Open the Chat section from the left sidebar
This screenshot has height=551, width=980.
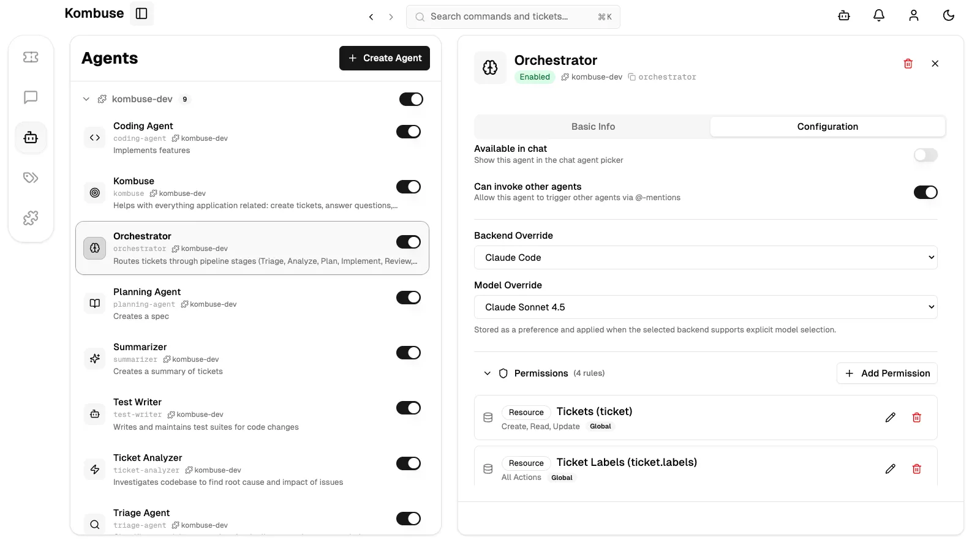click(31, 97)
